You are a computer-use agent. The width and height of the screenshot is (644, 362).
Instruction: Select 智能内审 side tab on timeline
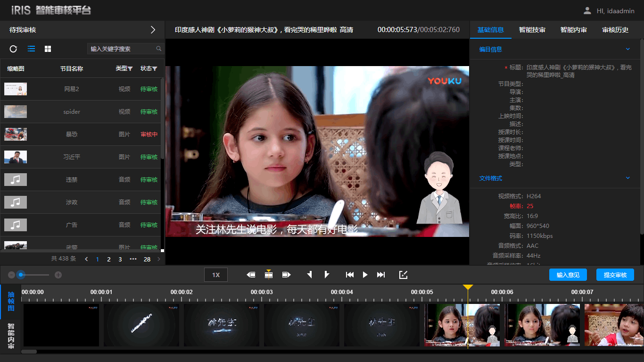click(11, 336)
